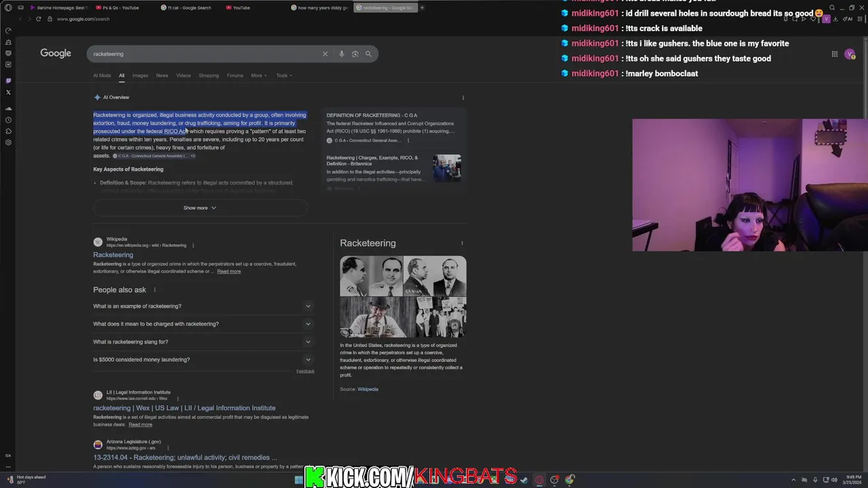Switch to AI Mode tab
The height and width of the screenshot is (488, 868).
[102, 75]
